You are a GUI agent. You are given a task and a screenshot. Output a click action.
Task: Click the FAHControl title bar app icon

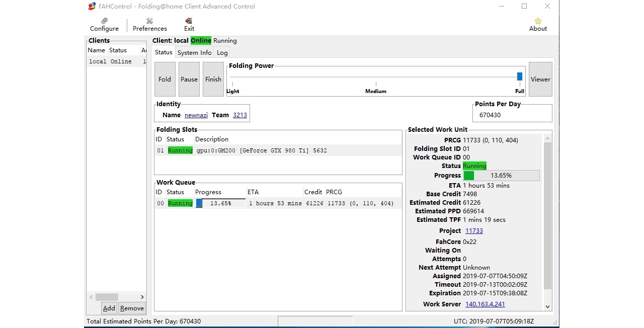92,7
